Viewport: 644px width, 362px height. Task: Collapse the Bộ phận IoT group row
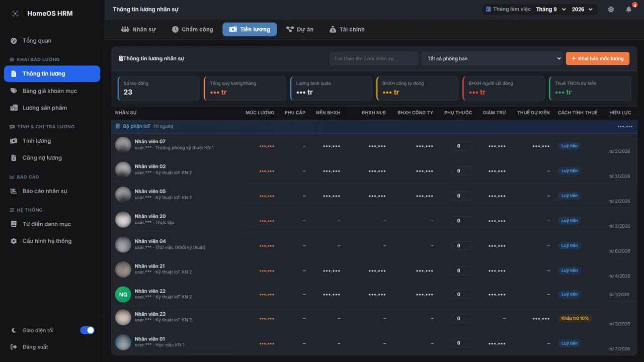coord(374,126)
